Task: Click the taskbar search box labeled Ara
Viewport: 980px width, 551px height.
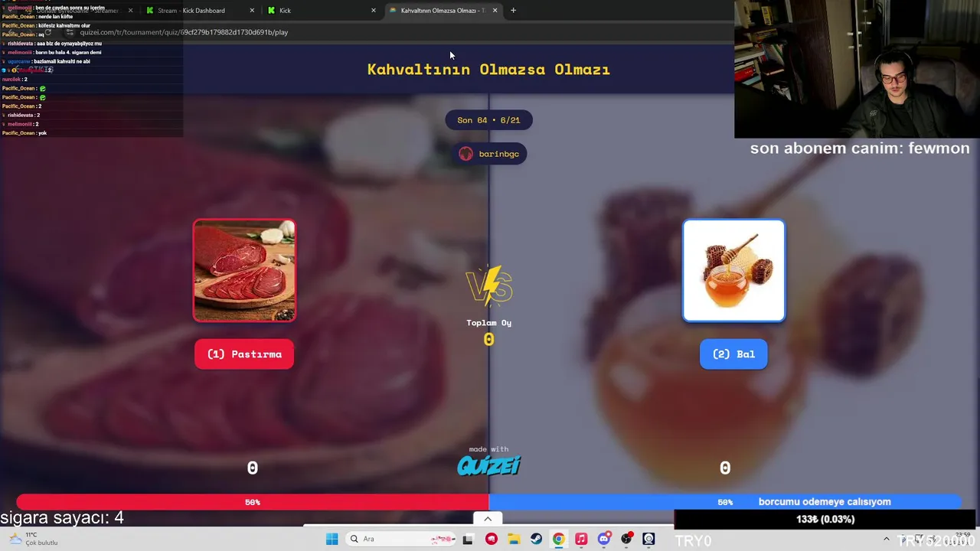Action: (402, 539)
